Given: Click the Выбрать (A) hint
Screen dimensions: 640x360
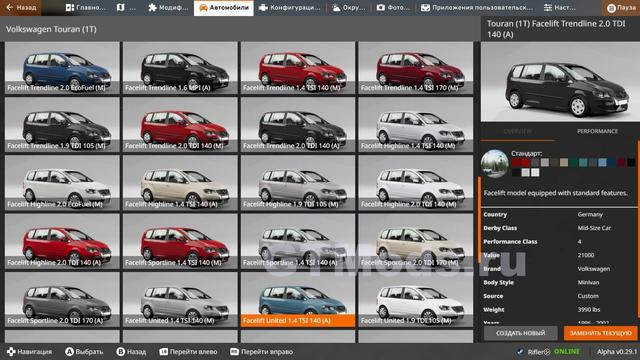Looking at the screenshot, I should 84,351.
